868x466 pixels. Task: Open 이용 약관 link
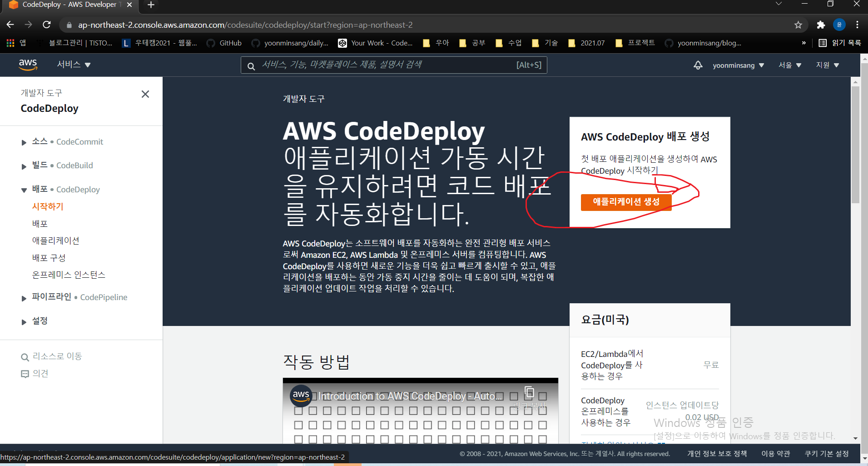(x=775, y=454)
